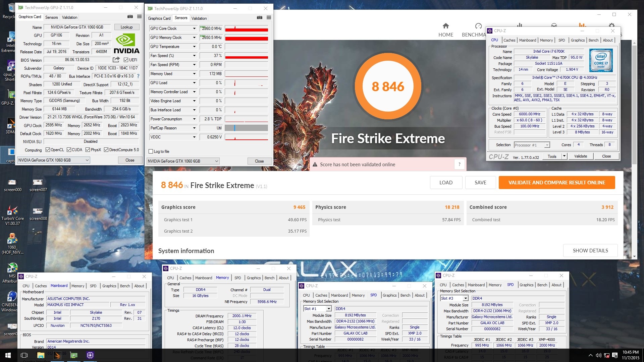Screen dimensions: 644x362
Task: Click the BIOS export arrow icon beside BIOS Version
Action: (116, 60)
